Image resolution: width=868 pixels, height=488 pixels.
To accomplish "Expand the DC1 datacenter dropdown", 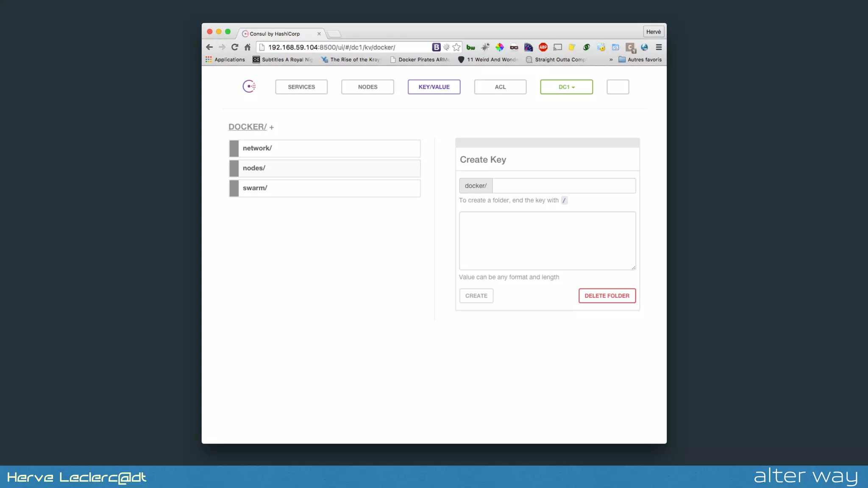I will point(566,87).
